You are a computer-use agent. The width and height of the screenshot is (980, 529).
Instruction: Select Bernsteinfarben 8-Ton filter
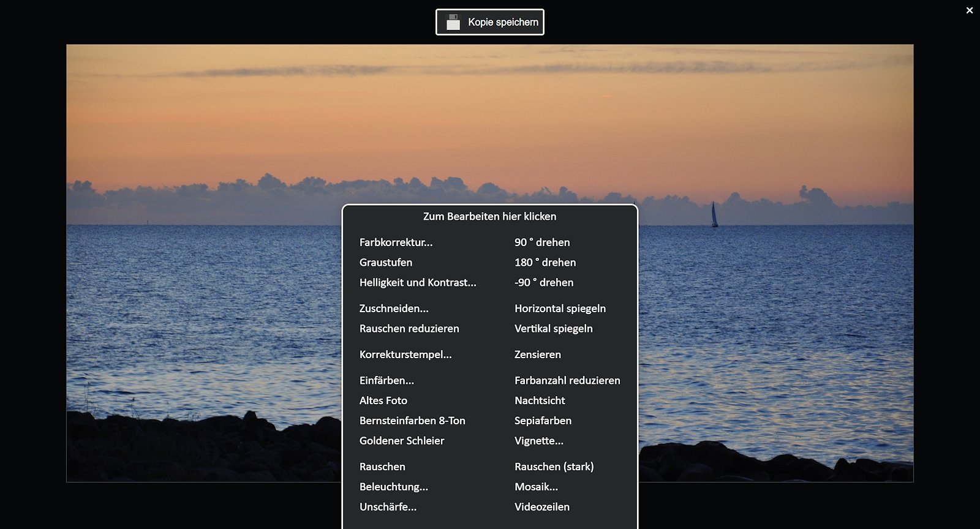point(412,421)
